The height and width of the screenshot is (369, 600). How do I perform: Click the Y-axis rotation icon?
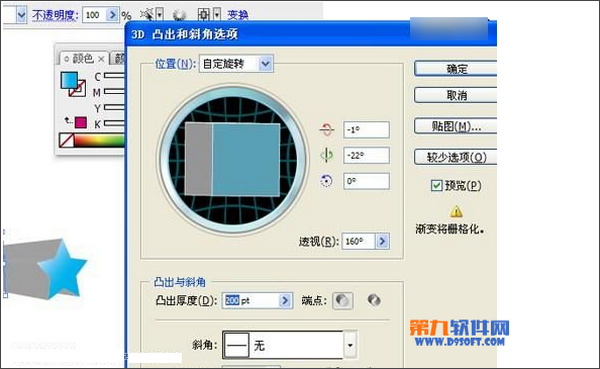point(326,155)
